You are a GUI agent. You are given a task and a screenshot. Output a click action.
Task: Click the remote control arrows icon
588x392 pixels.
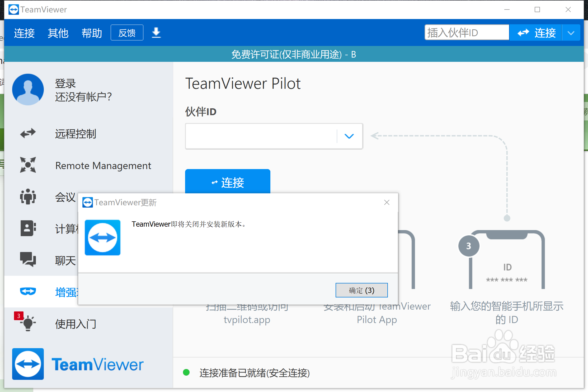(x=28, y=133)
